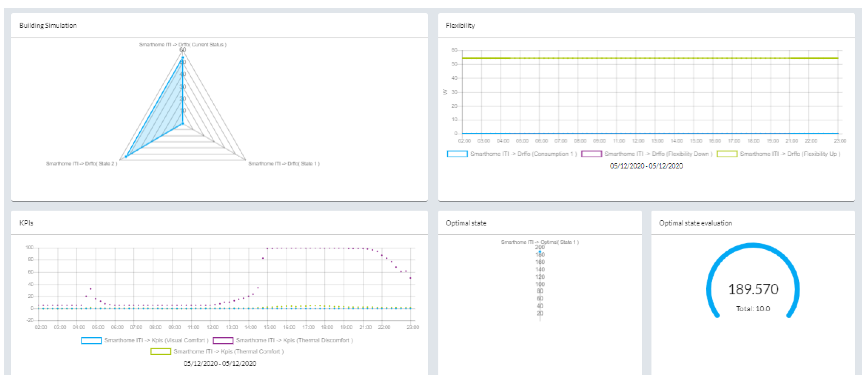868x384 pixels.
Task: Click radar point at Current Status vertex
Action: coord(183,58)
